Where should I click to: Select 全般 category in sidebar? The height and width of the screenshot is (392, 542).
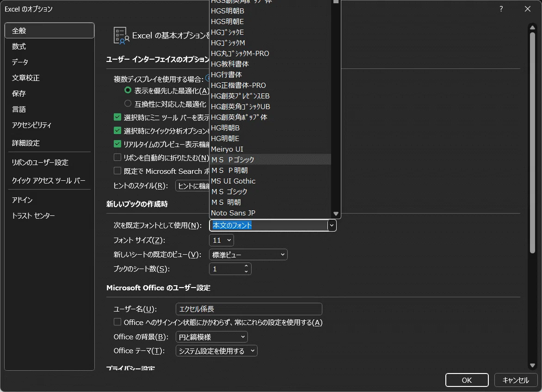[49, 31]
